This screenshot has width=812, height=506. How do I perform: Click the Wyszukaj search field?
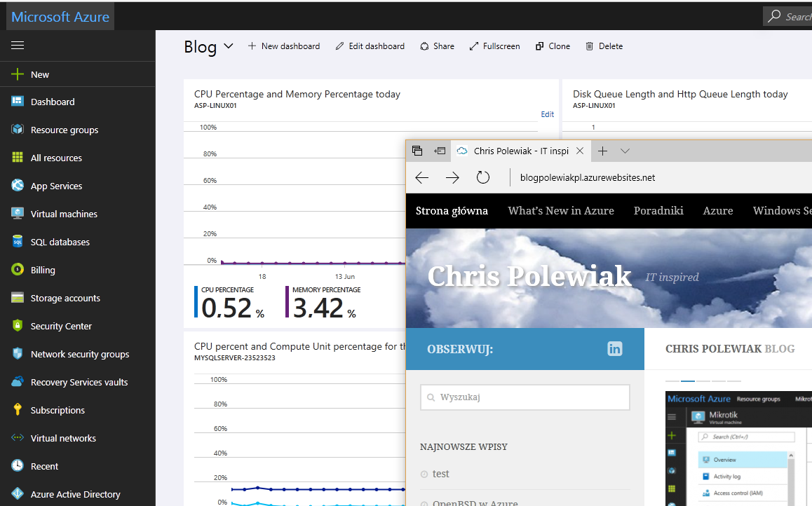(x=525, y=397)
